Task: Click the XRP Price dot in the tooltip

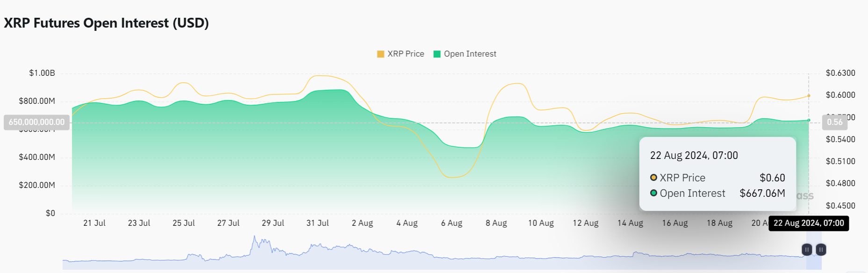Action: [653, 178]
